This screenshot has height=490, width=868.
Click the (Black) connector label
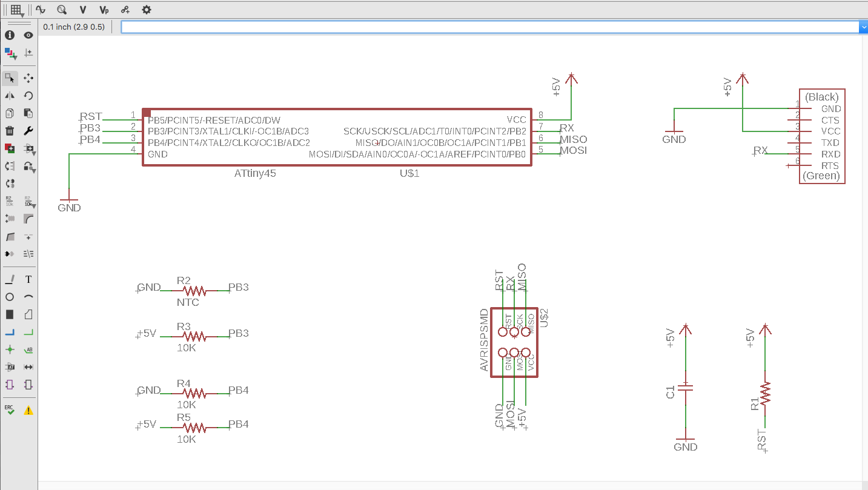tap(822, 97)
